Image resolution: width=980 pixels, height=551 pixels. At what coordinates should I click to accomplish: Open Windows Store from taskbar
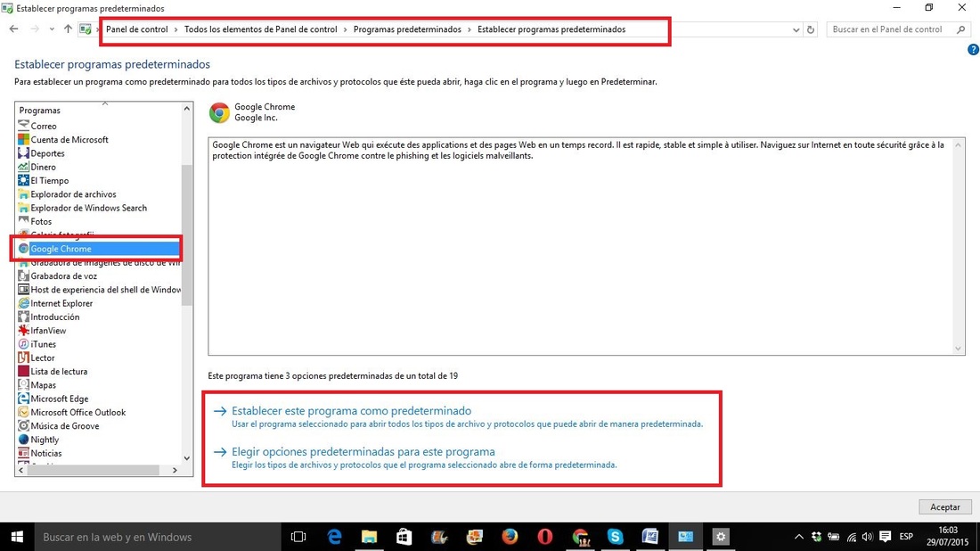point(404,537)
